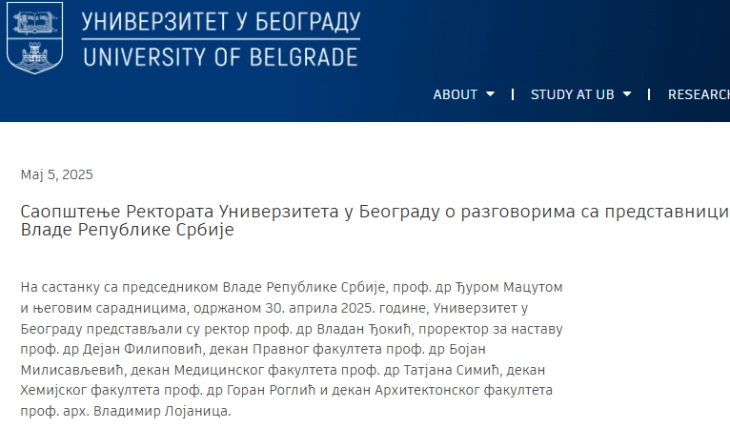The image size is (730, 429).
Task: Click the Maj 5, 2025 date
Action: pyautogui.click(x=57, y=175)
